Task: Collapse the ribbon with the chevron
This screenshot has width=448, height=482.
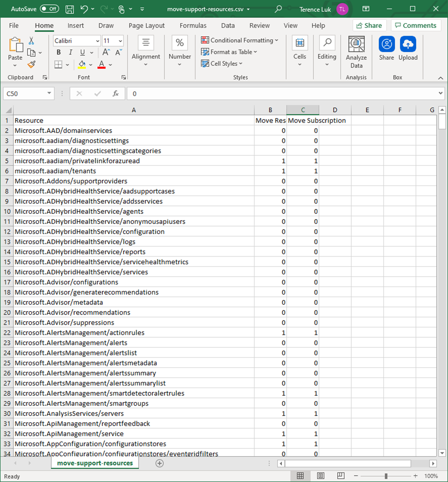Action: pos(441,78)
